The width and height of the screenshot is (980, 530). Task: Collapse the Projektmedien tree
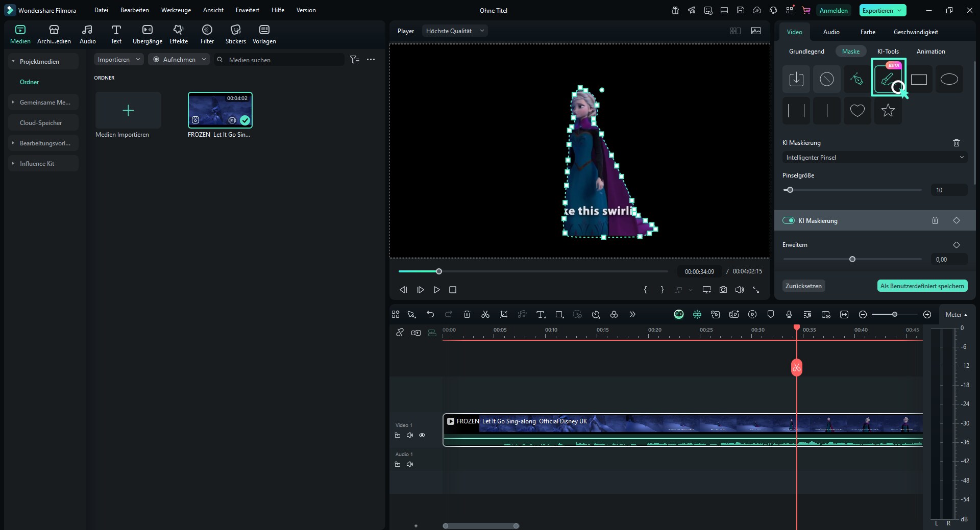click(x=13, y=62)
